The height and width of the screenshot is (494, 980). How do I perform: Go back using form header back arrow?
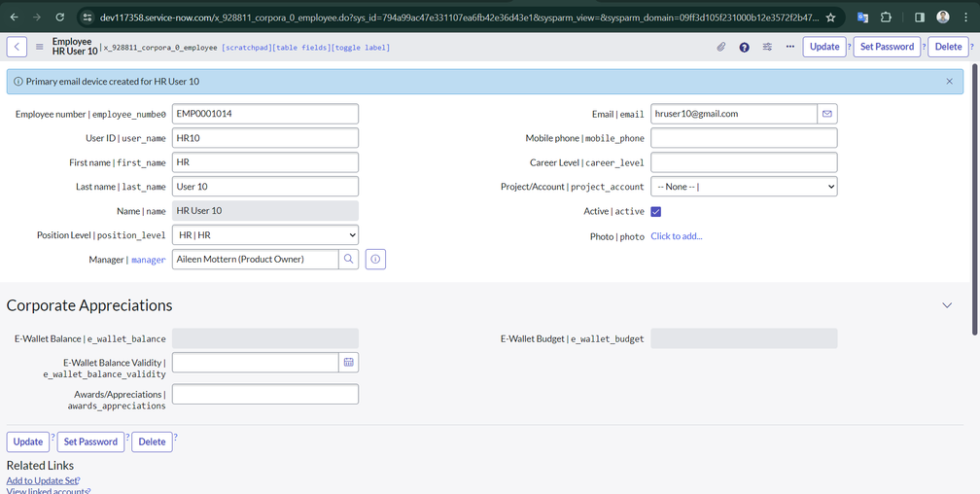[x=17, y=47]
